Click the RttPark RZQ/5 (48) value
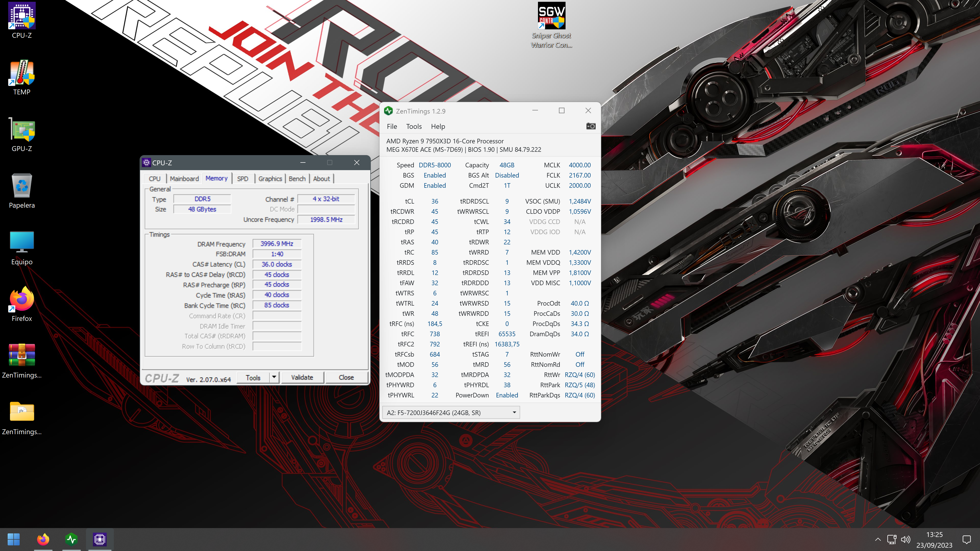 579,385
